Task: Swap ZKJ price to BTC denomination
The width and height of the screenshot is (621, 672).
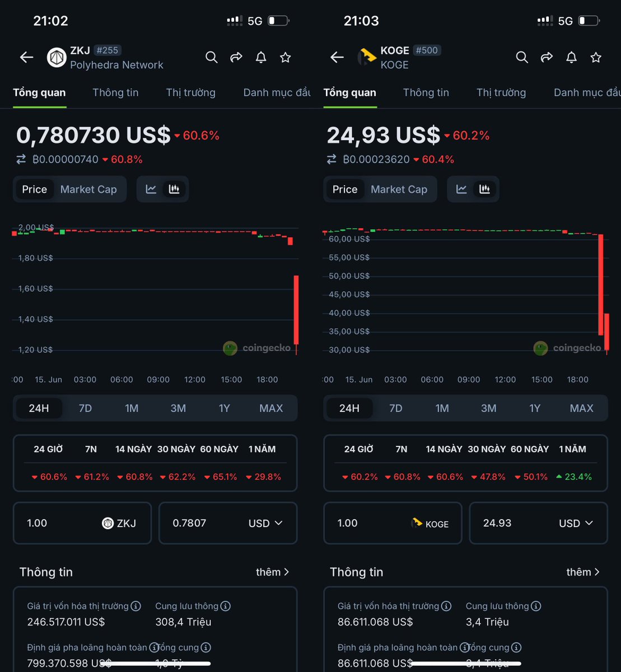Action: click(x=21, y=159)
